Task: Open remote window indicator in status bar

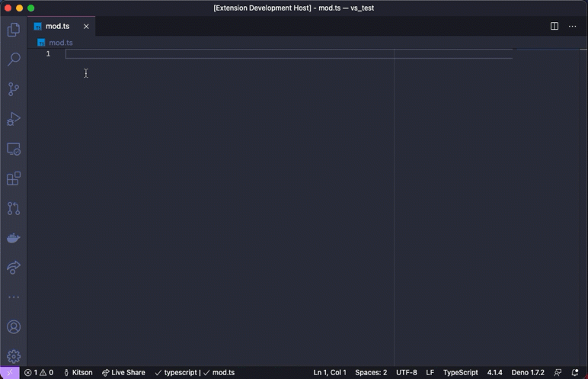Action: [x=10, y=373]
